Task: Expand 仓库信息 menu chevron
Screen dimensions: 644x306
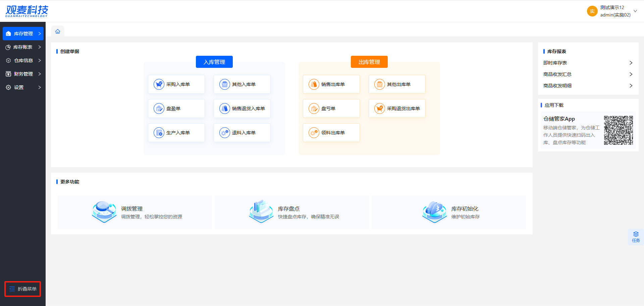Action: [x=40, y=60]
